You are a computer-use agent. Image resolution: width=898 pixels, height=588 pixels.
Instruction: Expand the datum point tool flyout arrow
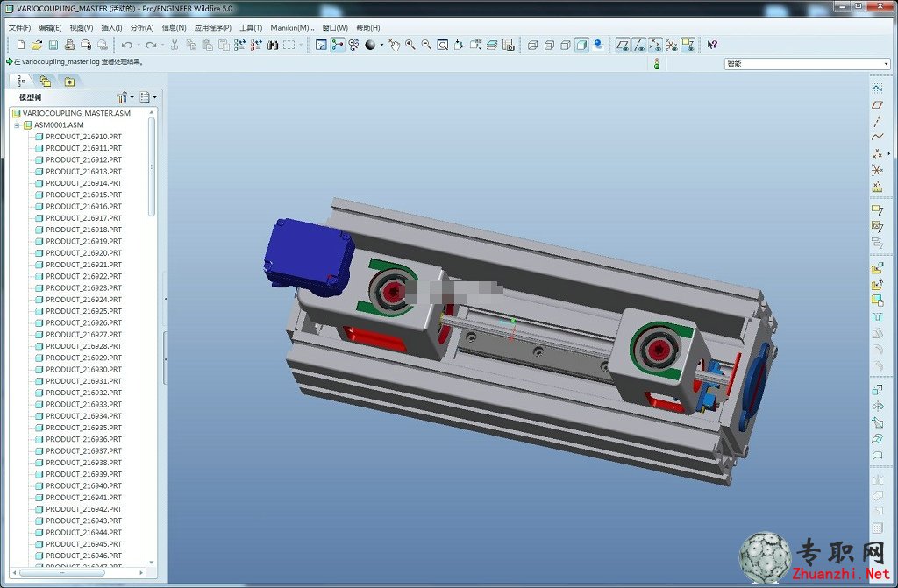click(x=889, y=153)
